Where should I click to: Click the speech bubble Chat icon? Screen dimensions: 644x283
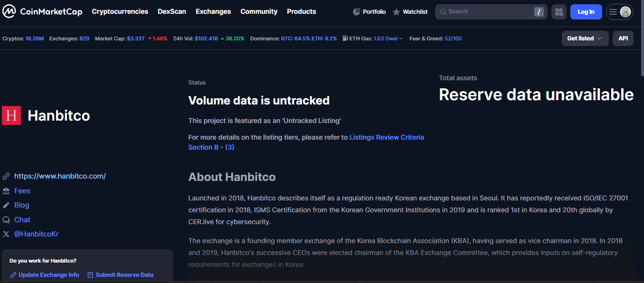[x=6, y=220]
